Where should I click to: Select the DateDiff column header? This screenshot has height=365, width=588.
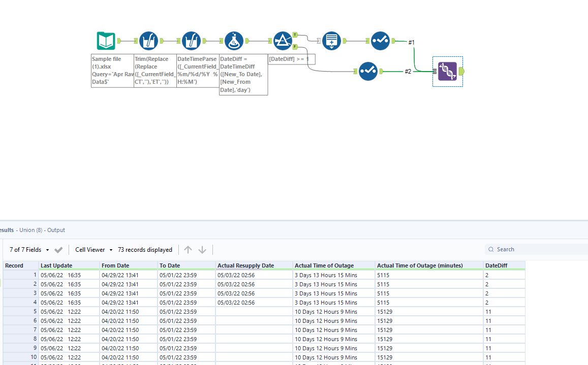496,265
